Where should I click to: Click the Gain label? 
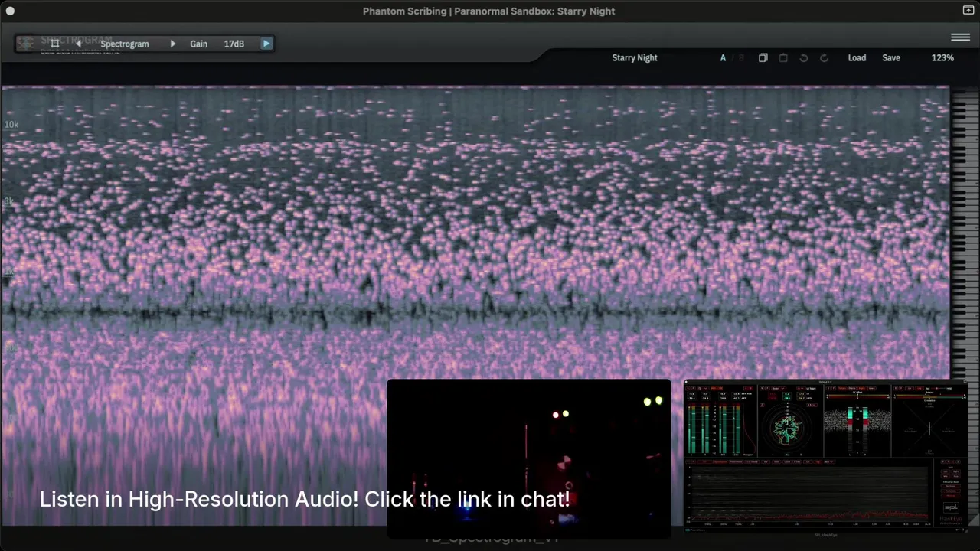tap(198, 44)
